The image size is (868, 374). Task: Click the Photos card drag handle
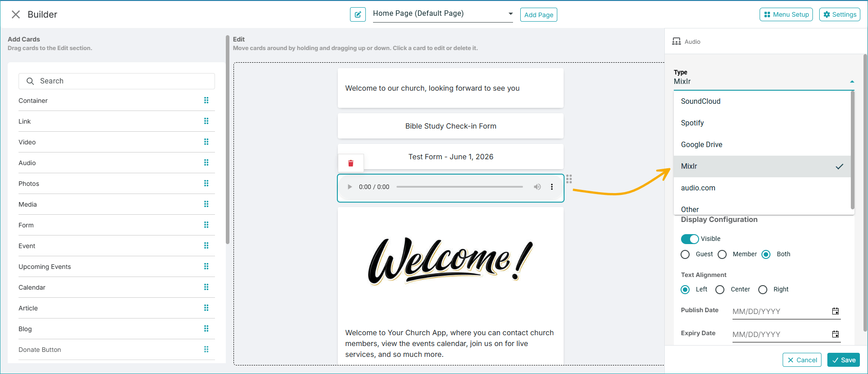(x=206, y=183)
